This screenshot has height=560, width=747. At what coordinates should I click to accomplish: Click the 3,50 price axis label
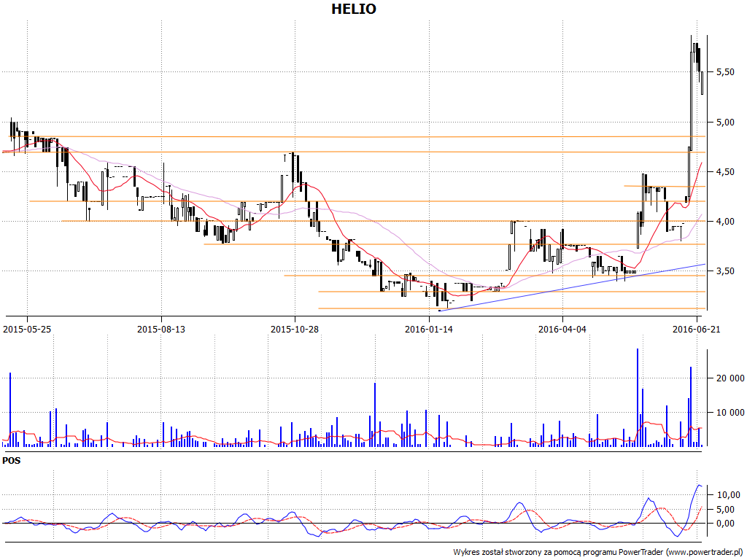[725, 271]
